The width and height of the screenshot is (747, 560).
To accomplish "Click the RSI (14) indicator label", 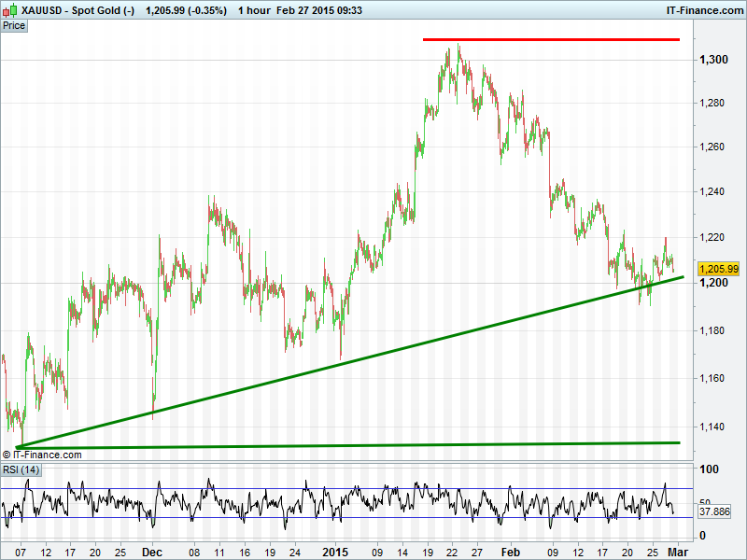I will point(21,470).
